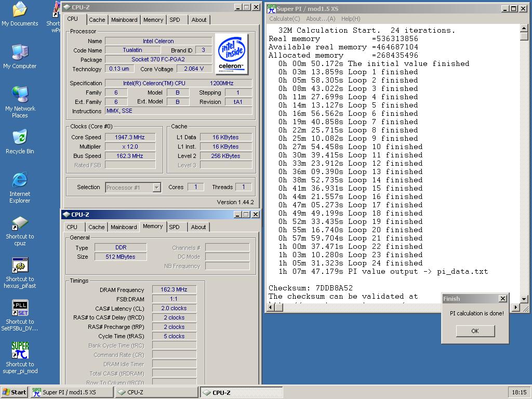Image resolution: width=532 pixels, height=399 pixels.
Task: Click FSB:DRAM ratio value 1:1
Action: pyautogui.click(x=174, y=299)
